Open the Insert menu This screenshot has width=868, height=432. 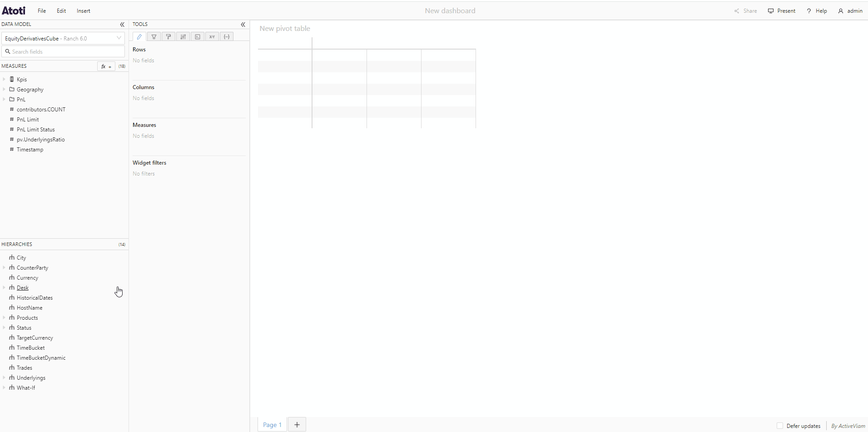[84, 11]
